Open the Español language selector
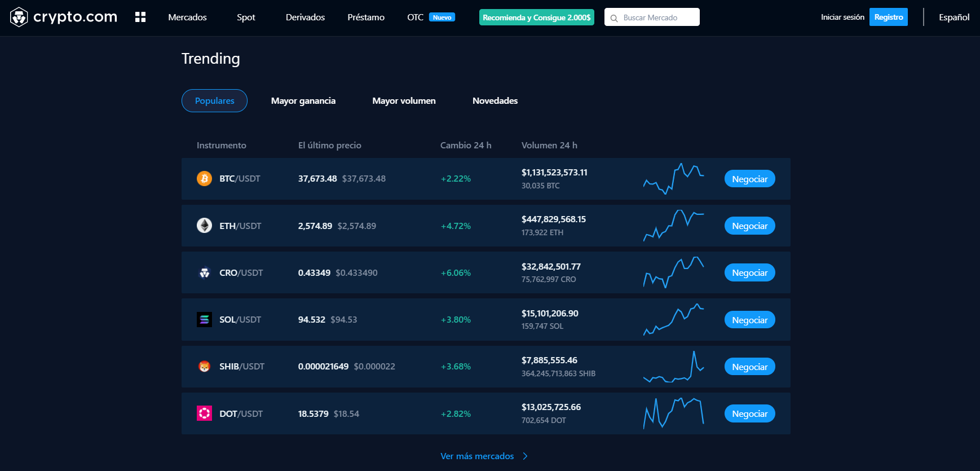The image size is (980, 471). tap(954, 17)
